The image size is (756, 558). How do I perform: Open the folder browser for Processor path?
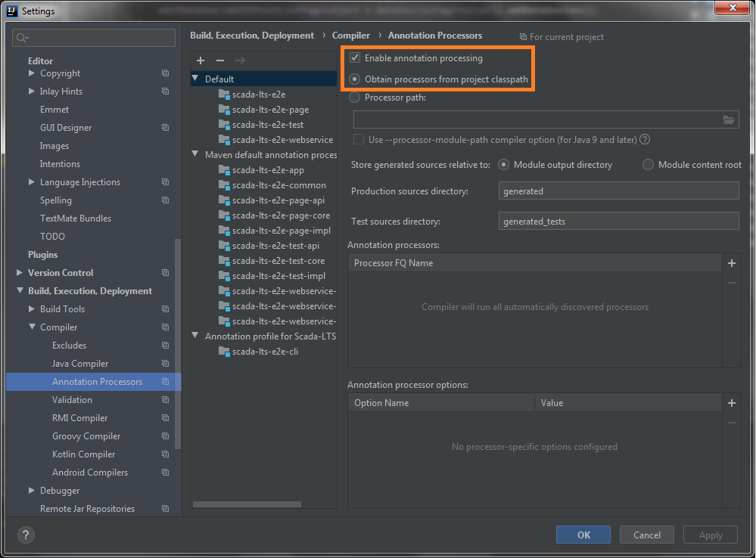[x=729, y=119]
